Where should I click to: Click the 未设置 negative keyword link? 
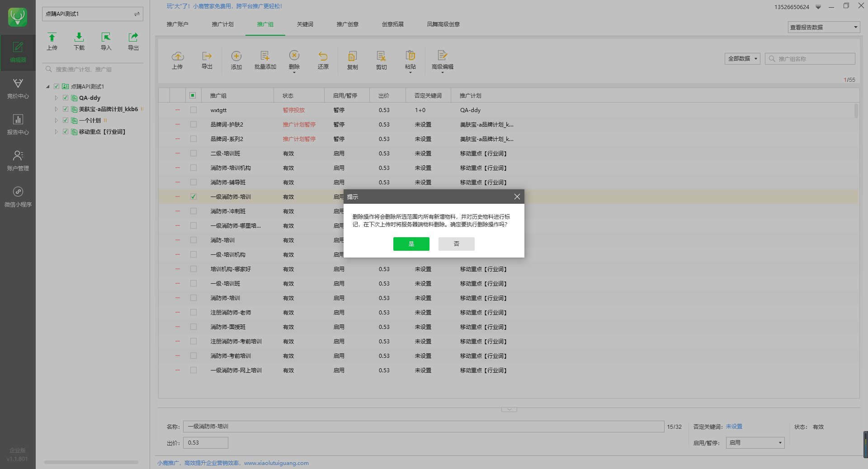pyautogui.click(x=734, y=427)
